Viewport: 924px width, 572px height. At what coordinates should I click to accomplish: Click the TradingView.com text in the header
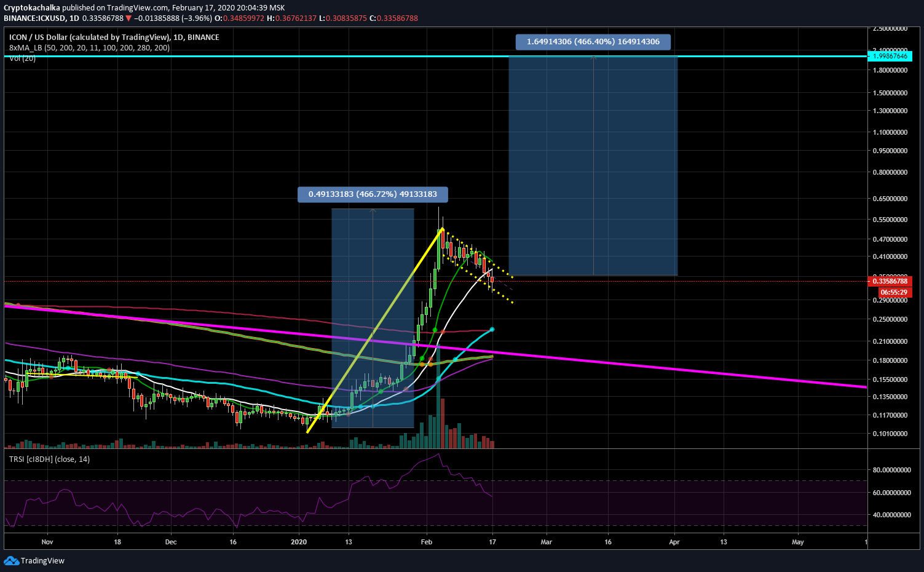coord(137,8)
